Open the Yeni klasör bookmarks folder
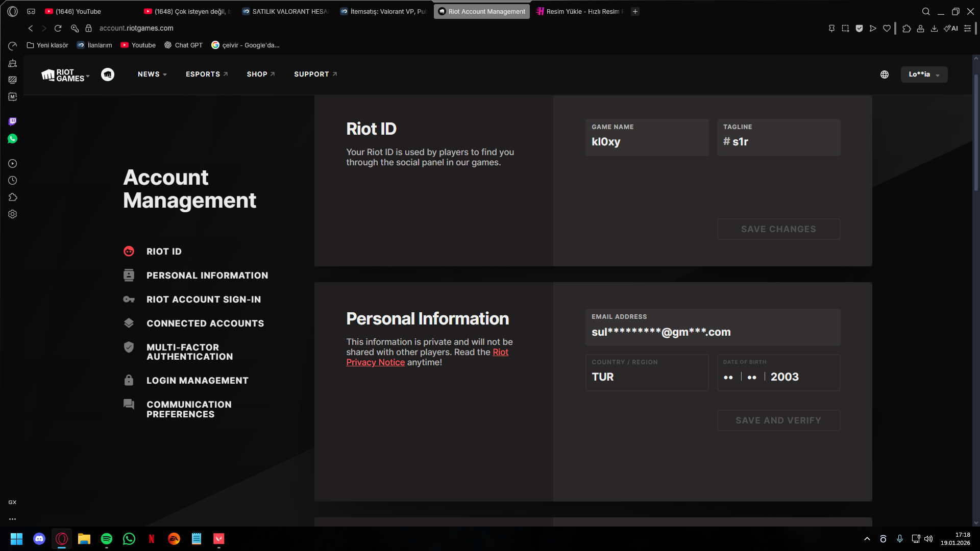Screen dimensions: 980x551 coord(47,45)
